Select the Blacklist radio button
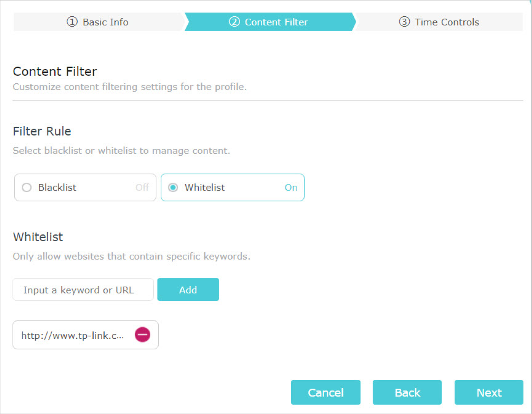Screen dimensions: 532x414 tap(27, 187)
